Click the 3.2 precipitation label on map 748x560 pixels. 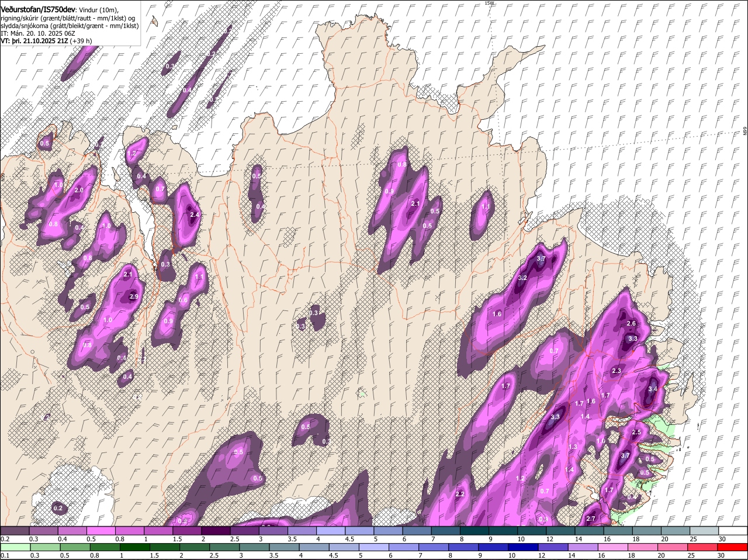pos(522,278)
